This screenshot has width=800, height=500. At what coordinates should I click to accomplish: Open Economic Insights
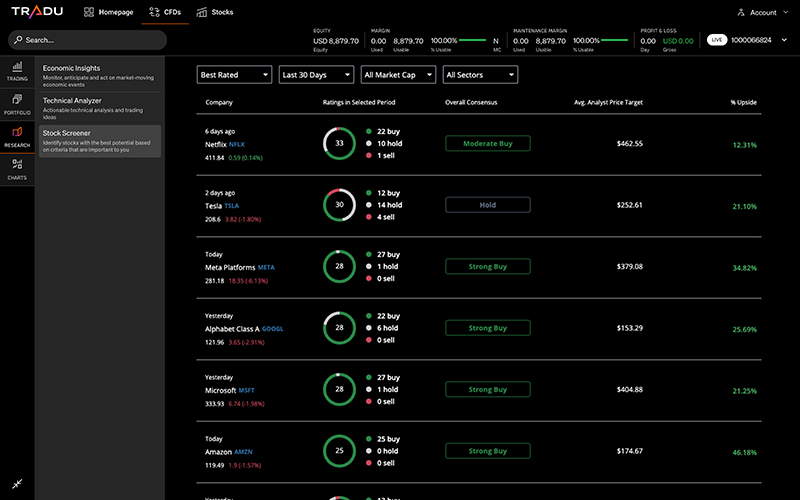pos(100,76)
